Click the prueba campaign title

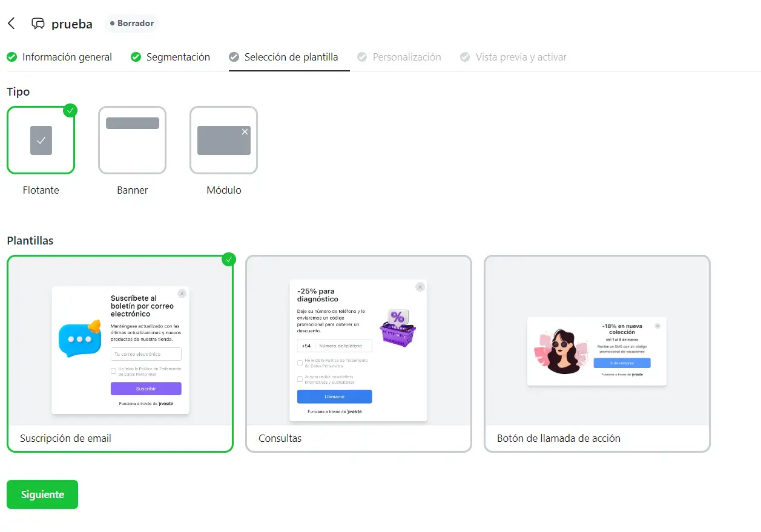[x=72, y=24]
